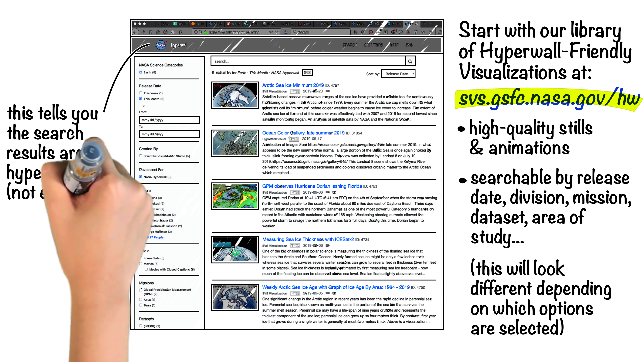Open GALLERIES in the Hyperwall nav bar
Viewport: 644px width, 362px height.
tap(373, 45)
